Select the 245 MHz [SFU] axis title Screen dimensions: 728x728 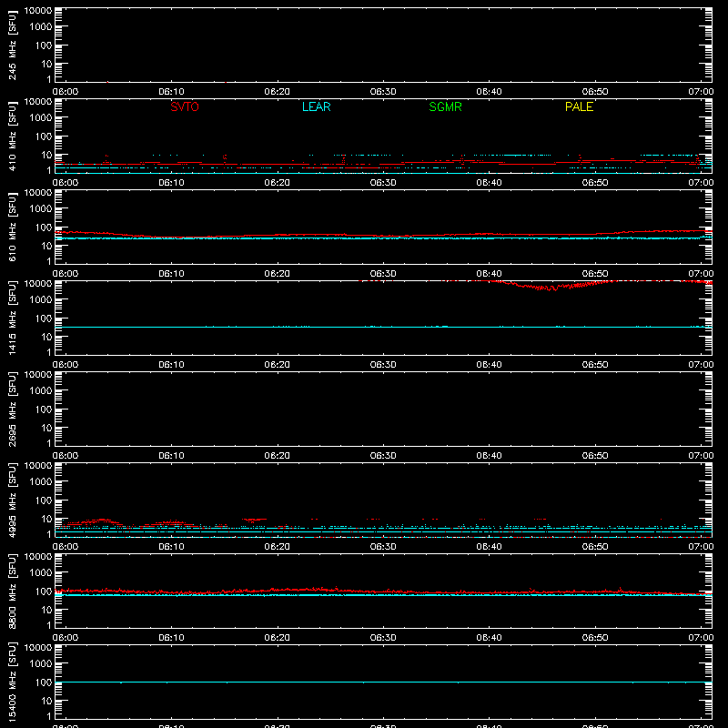(x=12, y=45)
